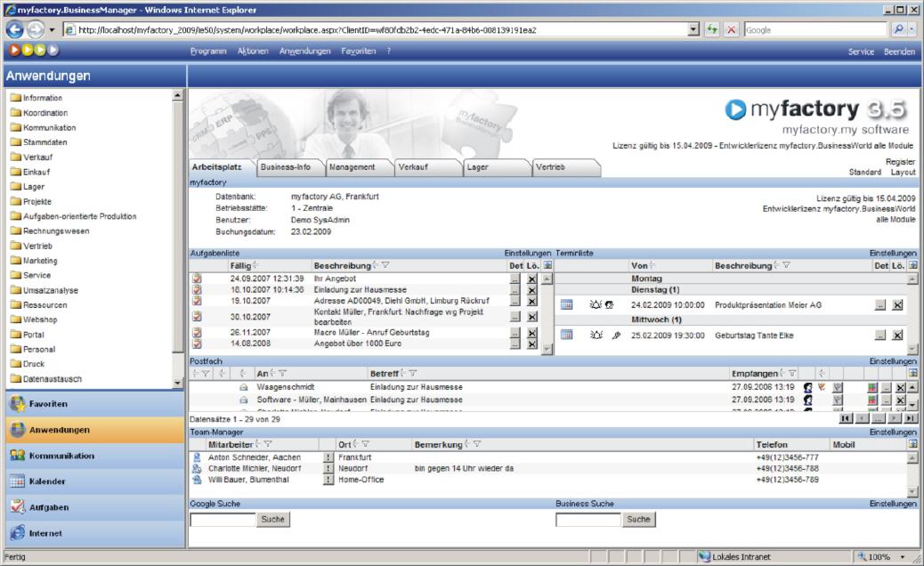Click exclamation button for Charlotte Michler
This screenshot has width=924, height=566.
pos(328,469)
